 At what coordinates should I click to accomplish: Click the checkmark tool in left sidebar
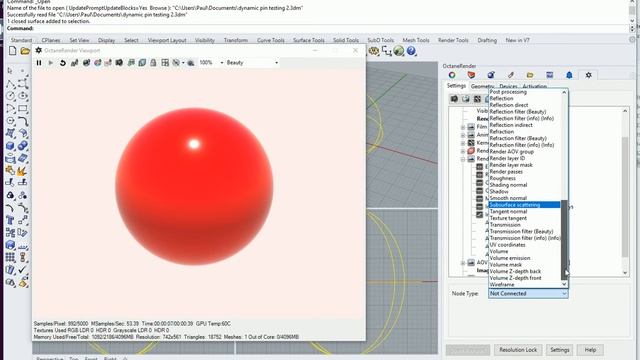(23, 270)
